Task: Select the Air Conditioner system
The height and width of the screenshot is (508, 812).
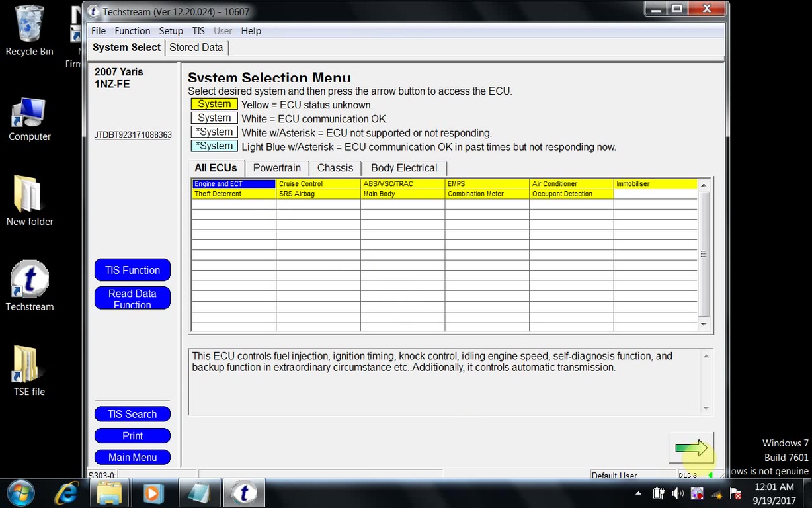Action: coord(571,184)
